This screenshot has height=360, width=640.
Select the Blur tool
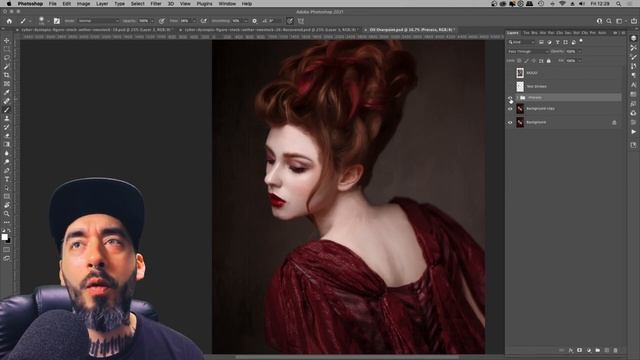[7, 153]
